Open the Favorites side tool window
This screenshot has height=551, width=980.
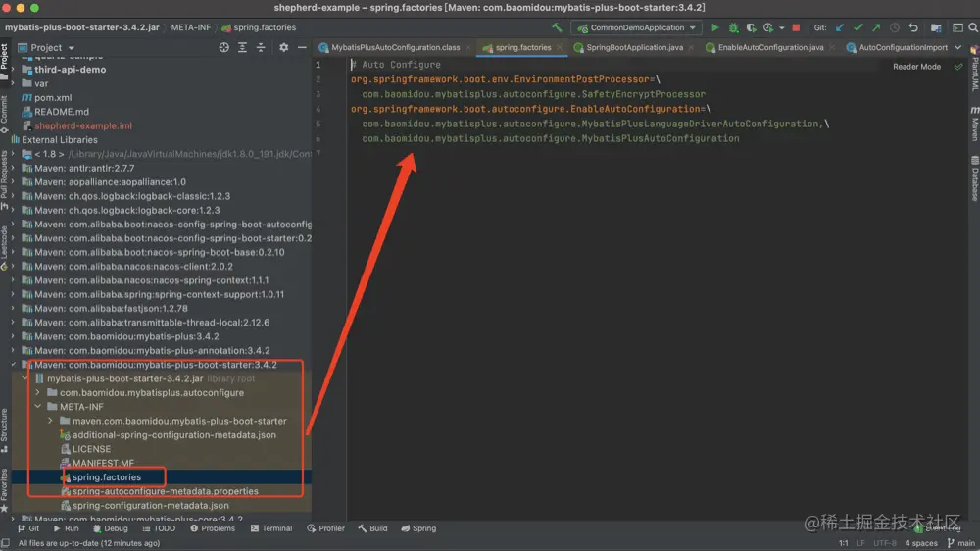pyautogui.click(x=4, y=491)
